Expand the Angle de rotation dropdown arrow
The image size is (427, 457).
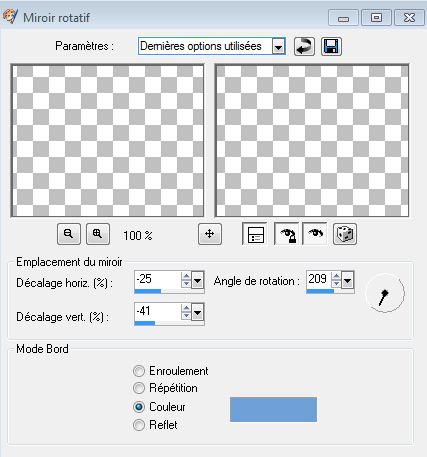(x=347, y=280)
